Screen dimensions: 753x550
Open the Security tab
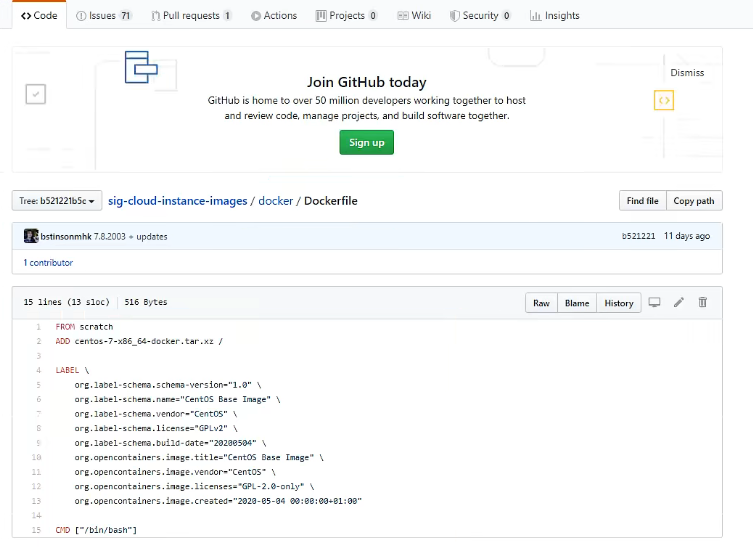point(480,15)
